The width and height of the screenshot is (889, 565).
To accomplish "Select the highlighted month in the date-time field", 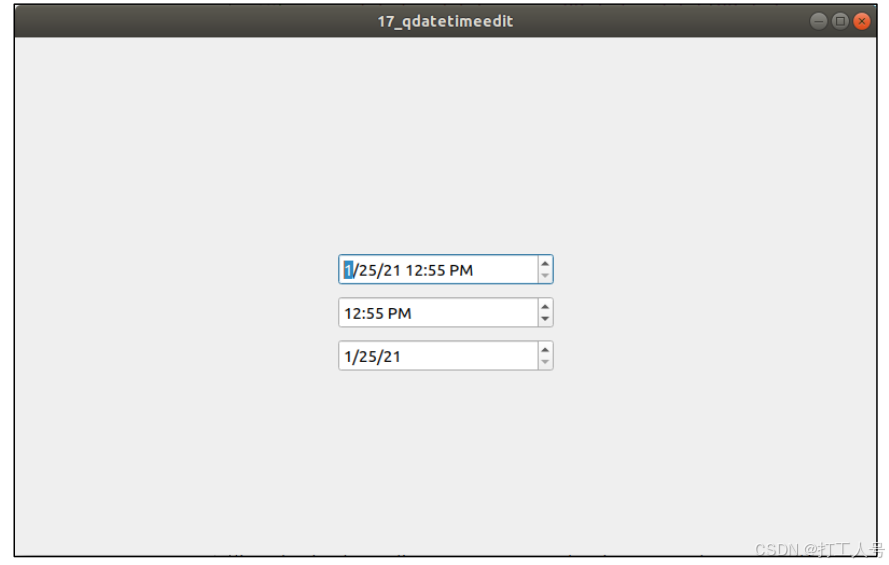I will coord(348,270).
